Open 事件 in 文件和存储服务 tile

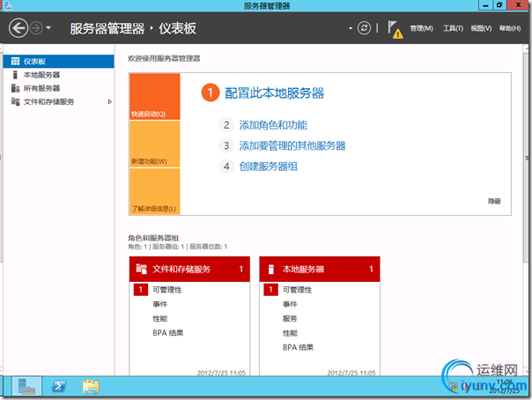(x=159, y=304)
